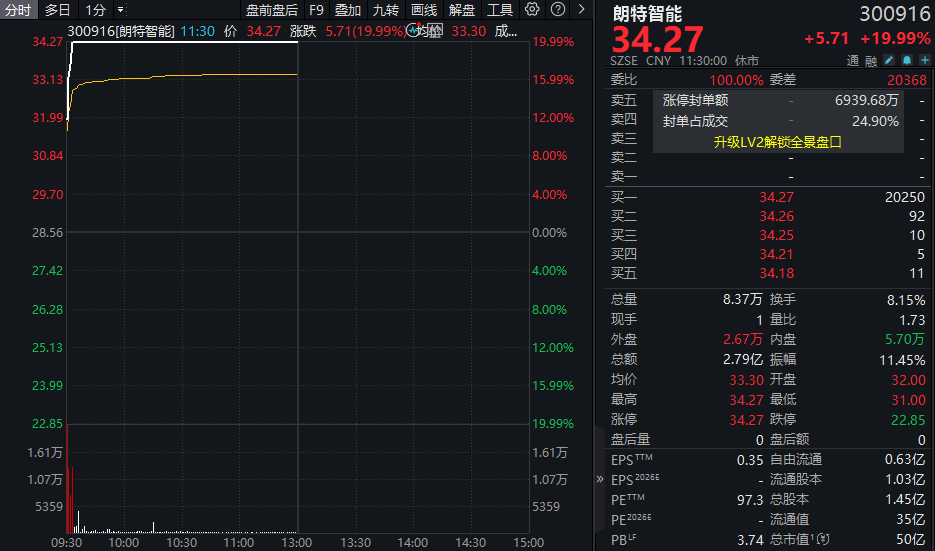Toggle the 九转 indicator

pyautogui.click(x=386, y=10)
